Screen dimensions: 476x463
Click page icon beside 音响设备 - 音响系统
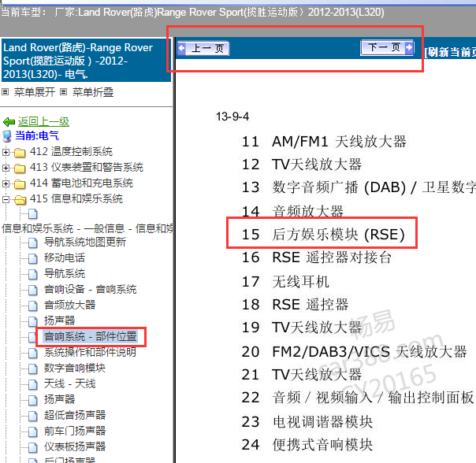(33, 290)
